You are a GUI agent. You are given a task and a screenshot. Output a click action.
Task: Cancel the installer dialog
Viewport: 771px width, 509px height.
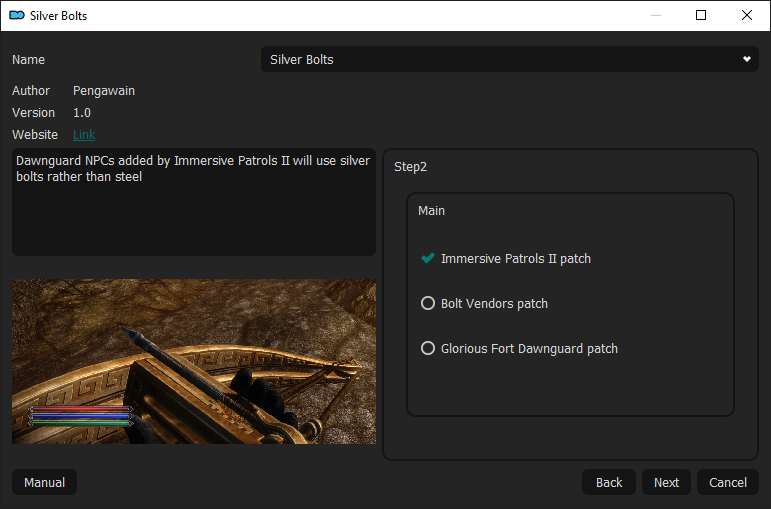pyautogui.click(x=728, y=482)
